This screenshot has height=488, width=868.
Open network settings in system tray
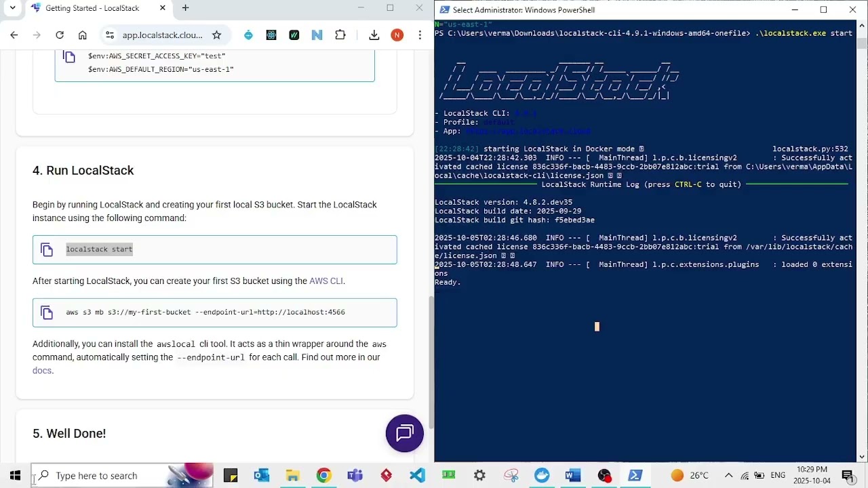pyautogui.click(x=745, y=476)
